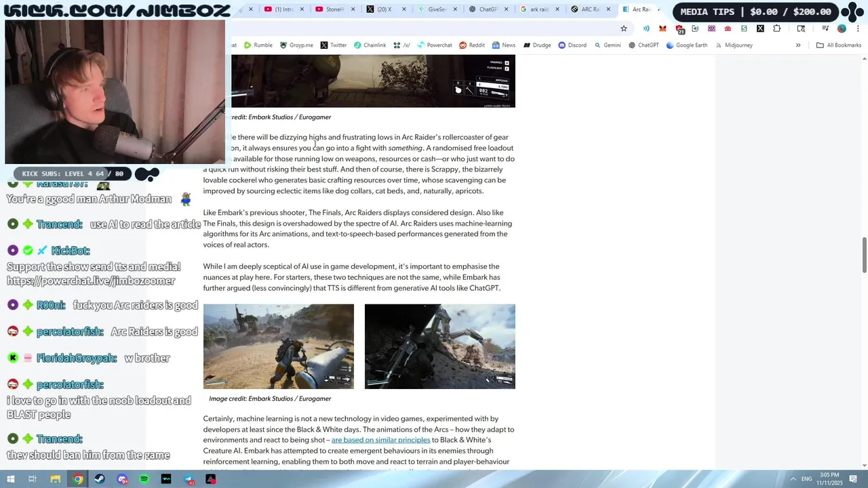Image resolution: width=868 pixels, height=488 pixels.
Task: Close the ChatGPT tab
Action: [x=506, y=9]
